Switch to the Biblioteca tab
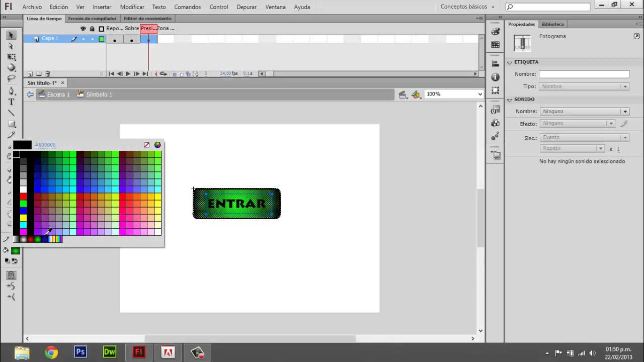This screenshot has width=644, height=362. (552, 24)
